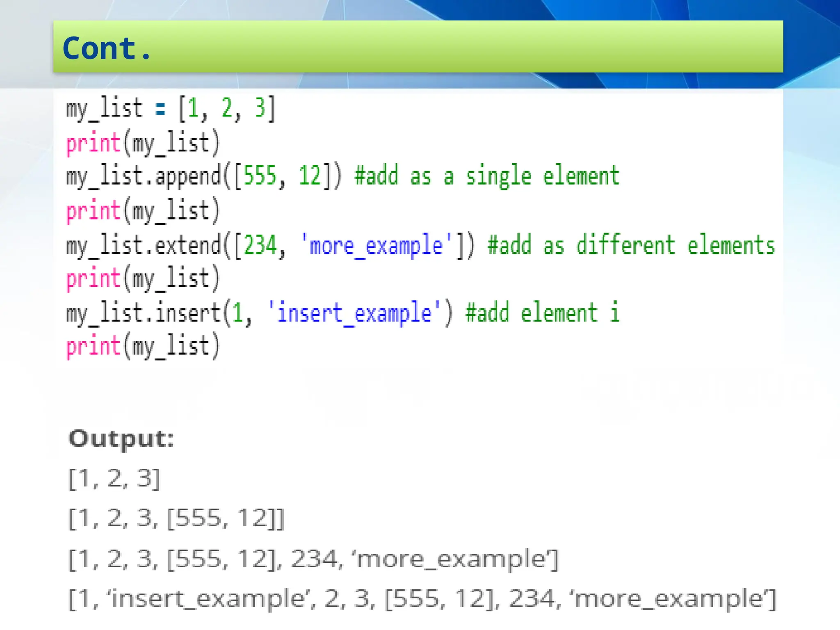The width and height of the screenshot is (840, 630).
Task: Click the 'Output:' heading
Action: [x=121, y=439]
